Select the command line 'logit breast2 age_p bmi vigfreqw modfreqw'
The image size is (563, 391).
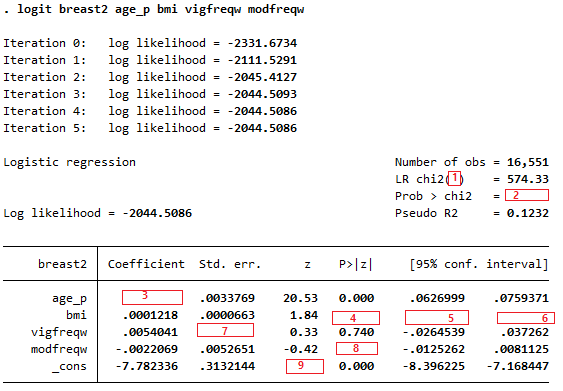[x=161, y=9]
